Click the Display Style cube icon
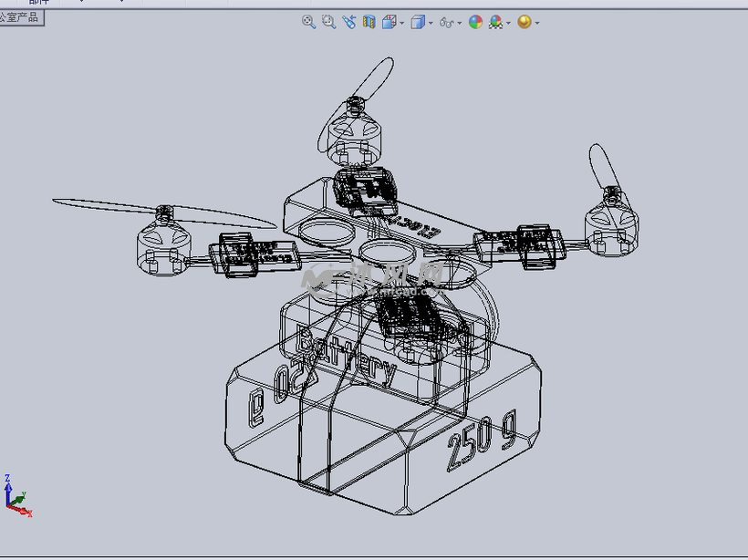The image size is (748, 560). pyautogui.click(x=417, y=22)
